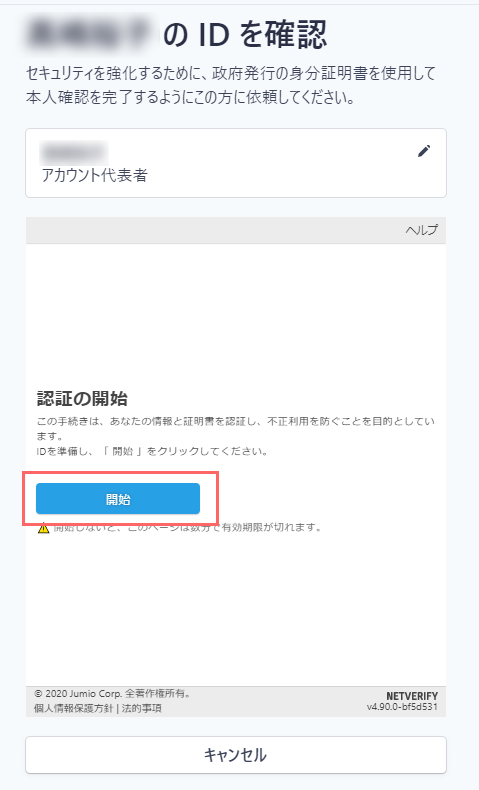Click the blurred name in the account card
The image size is (479, 790).
74,153
